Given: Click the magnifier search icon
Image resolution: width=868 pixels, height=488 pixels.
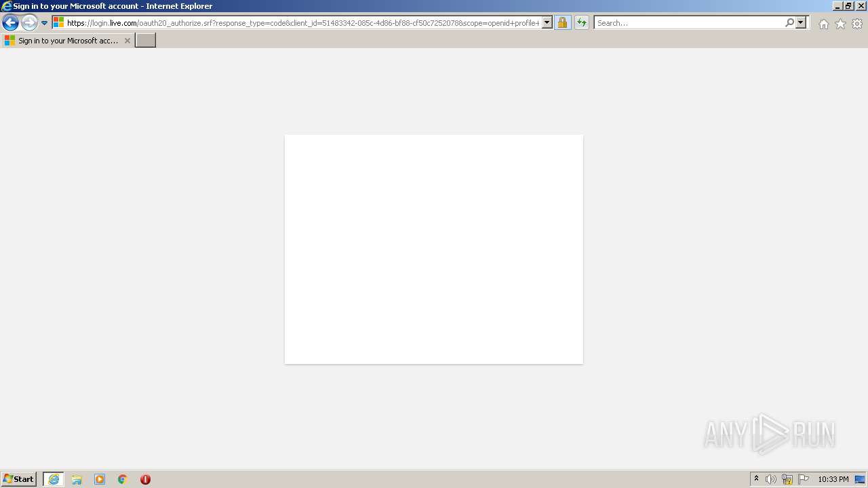Looking at the screenshot, I should [x=789, y=22].
